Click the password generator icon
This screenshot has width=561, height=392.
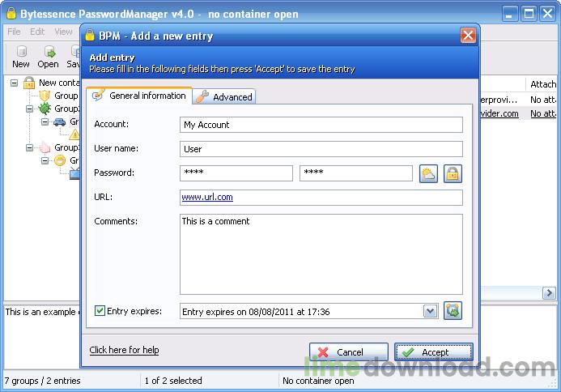click(428, 173)
